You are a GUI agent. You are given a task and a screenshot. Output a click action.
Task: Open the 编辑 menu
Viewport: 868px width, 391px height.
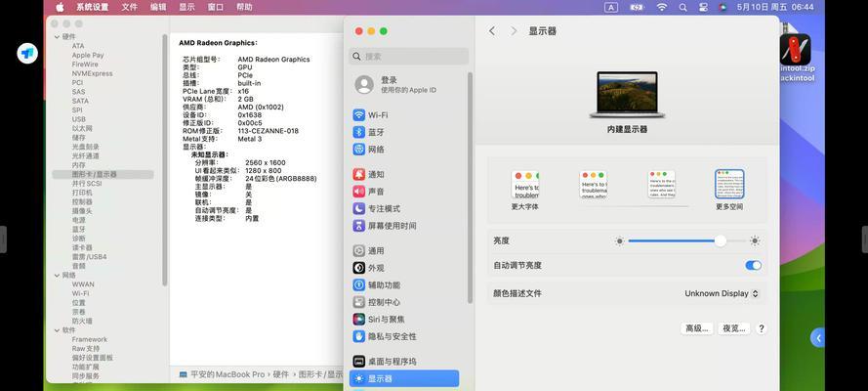coord(158,7)
